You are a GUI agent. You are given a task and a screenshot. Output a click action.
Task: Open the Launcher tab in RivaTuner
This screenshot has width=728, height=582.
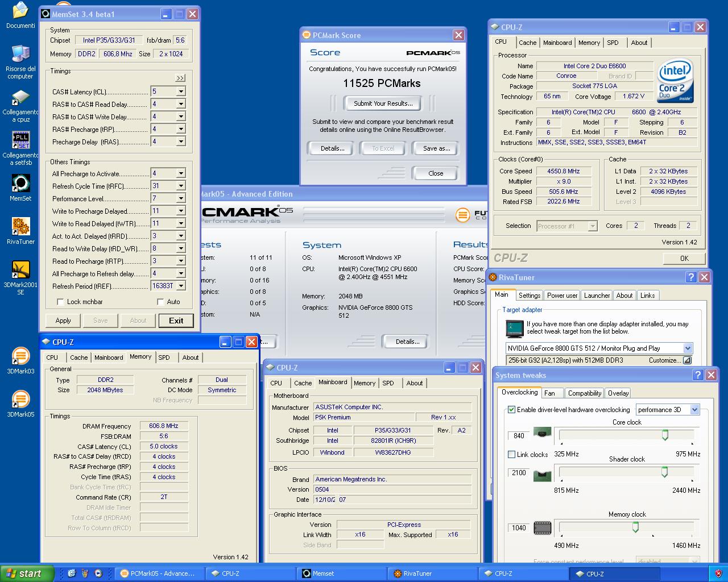597,296
